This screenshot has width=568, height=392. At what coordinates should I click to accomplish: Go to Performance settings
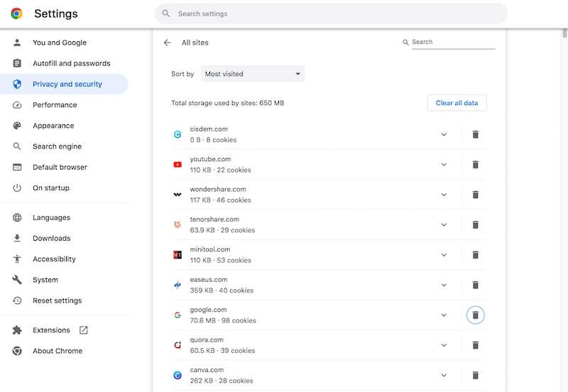64,104
